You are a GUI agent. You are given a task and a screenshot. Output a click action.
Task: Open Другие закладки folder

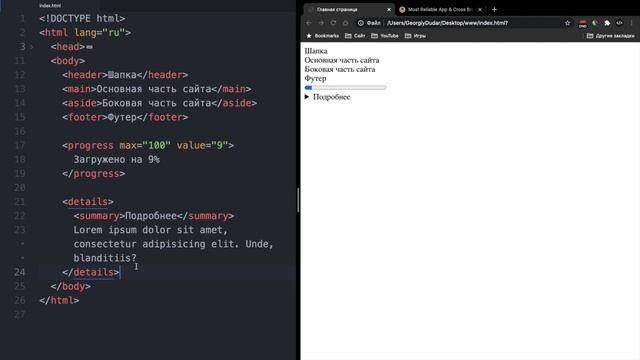pyautogui.click(x=611, y=36)
